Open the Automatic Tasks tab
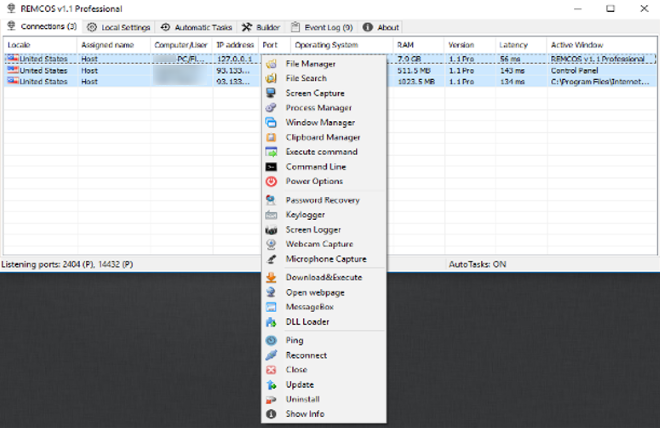 coord(197,27)
